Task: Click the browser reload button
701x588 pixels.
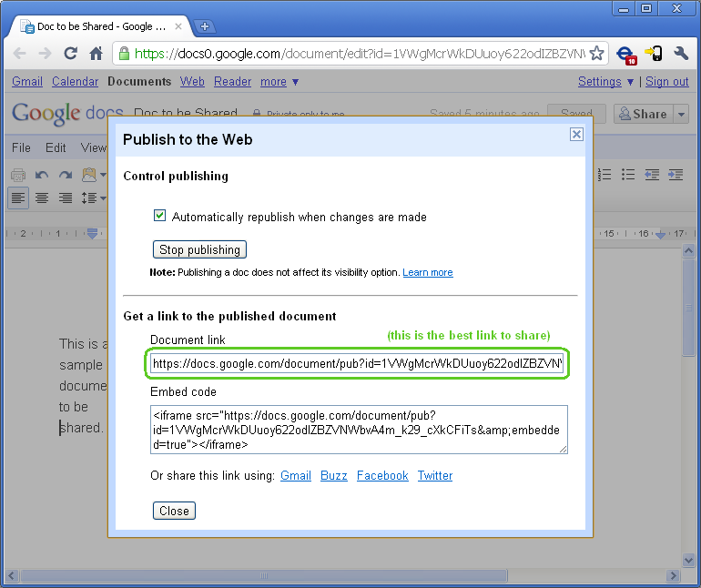Action: pyautogui.click(x=70, y=54)
